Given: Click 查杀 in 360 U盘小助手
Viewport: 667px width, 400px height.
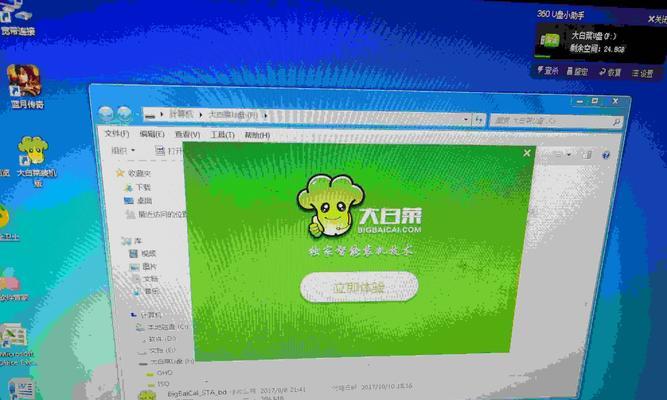Looking at the screenshot, I should [x=547, y=70].
